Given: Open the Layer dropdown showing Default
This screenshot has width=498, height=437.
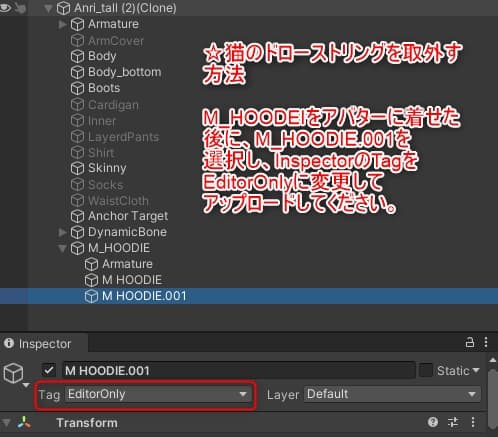Looking at the screenshot, I should pyautogui.click(x=392, y=394).
